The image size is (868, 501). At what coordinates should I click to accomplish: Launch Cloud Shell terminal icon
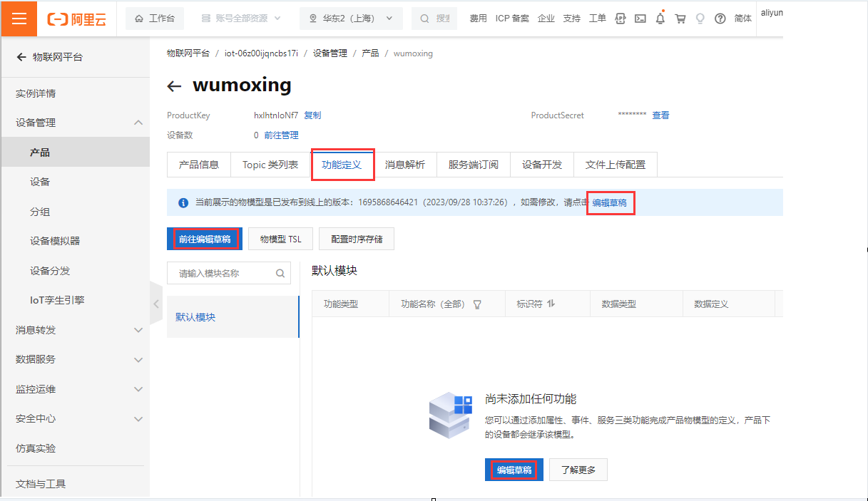tap(640, 19)
